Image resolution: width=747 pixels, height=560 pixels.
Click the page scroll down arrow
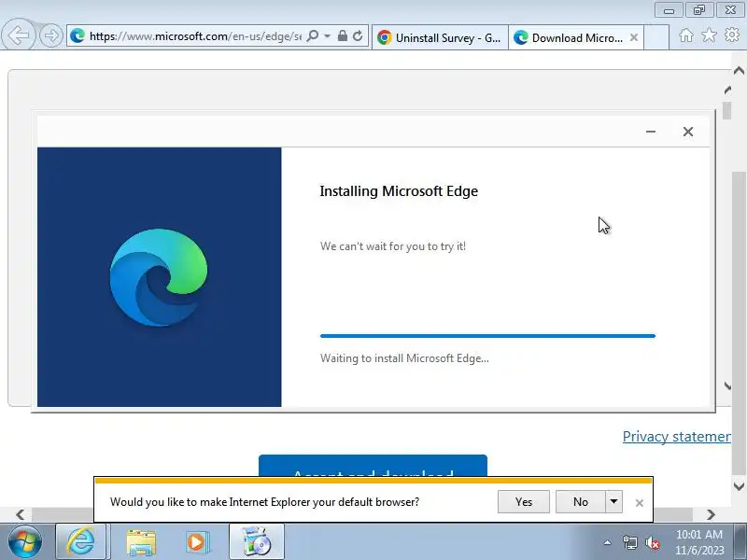coord(739,486)
